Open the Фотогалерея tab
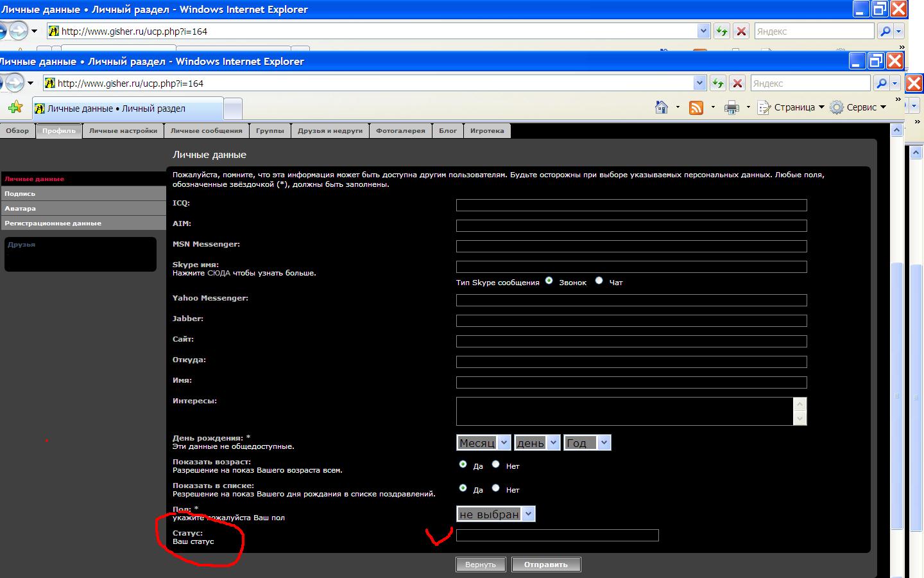This screenshot has width=924, height=578. tap(400, 131)
